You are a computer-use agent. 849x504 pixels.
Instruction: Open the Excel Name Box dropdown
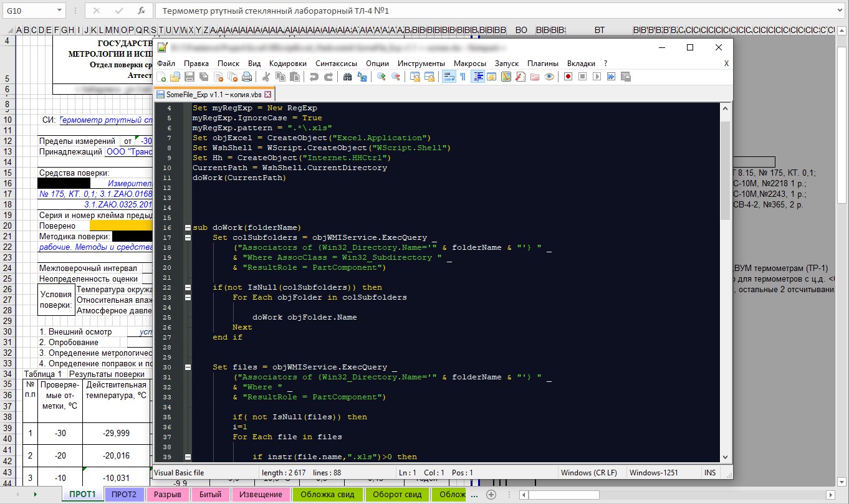[59, 11]
